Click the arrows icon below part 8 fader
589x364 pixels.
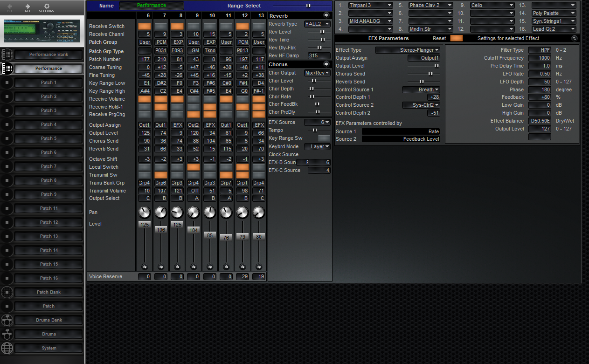point(177,267)
